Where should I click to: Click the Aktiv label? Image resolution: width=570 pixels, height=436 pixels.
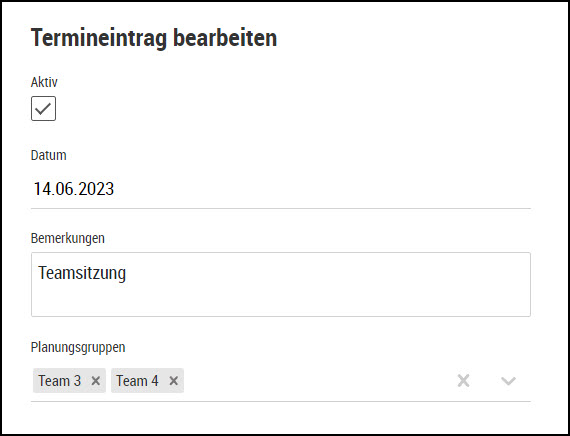point(44,82)
